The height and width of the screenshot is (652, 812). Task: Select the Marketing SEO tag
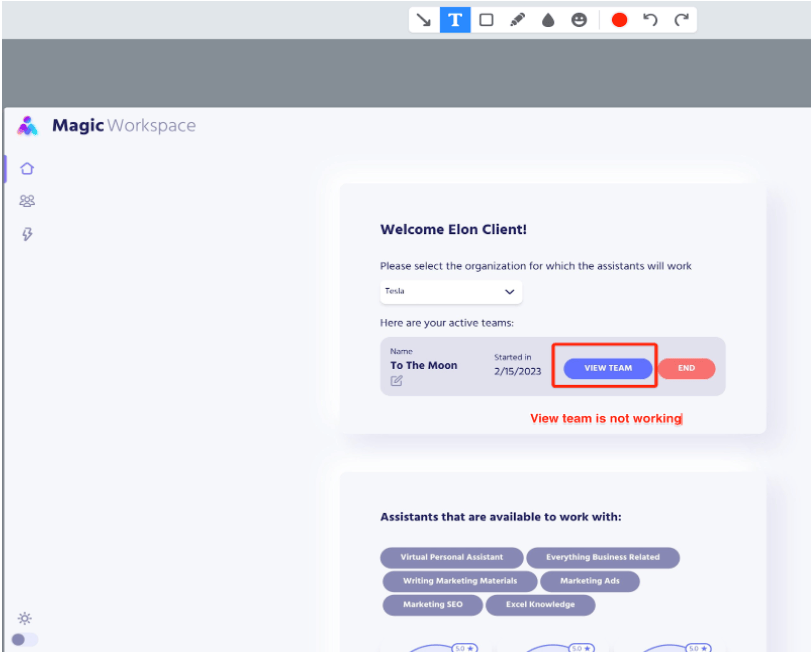click(432, 605)
